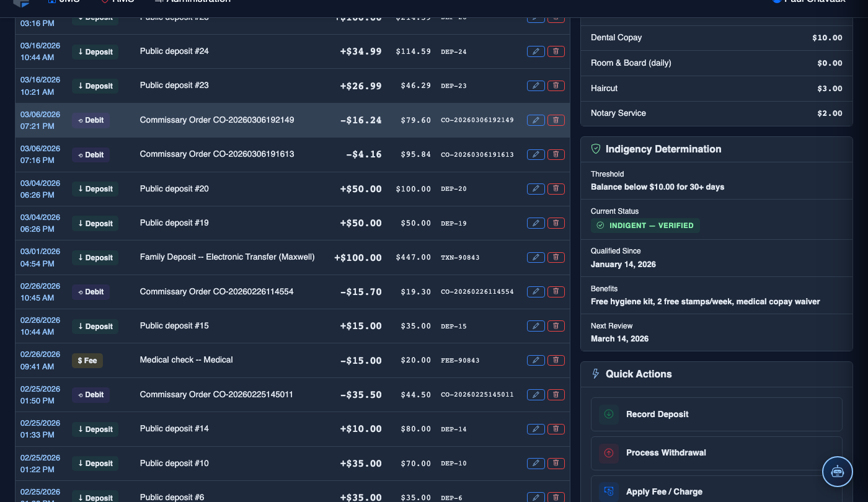Click the 03/16/2026 10:44 AM date
This screenshot has width=868, height=502.
coord(40,51)
